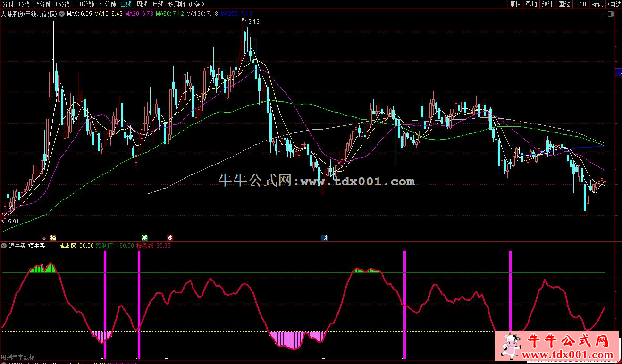The height and width of the screenshot is (364, 622).
Task: Click the 复权 button
Action: tap(515, 4)
